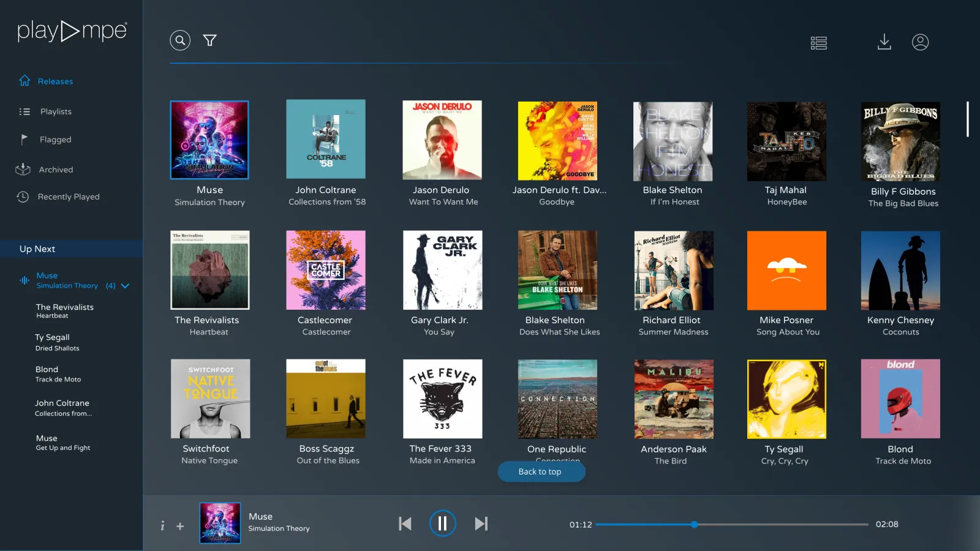Open Taj Mahal HoneyBee album cover
Image resolution: width=980 pixels, height=551 pixels.
click(x=787, y=141)
